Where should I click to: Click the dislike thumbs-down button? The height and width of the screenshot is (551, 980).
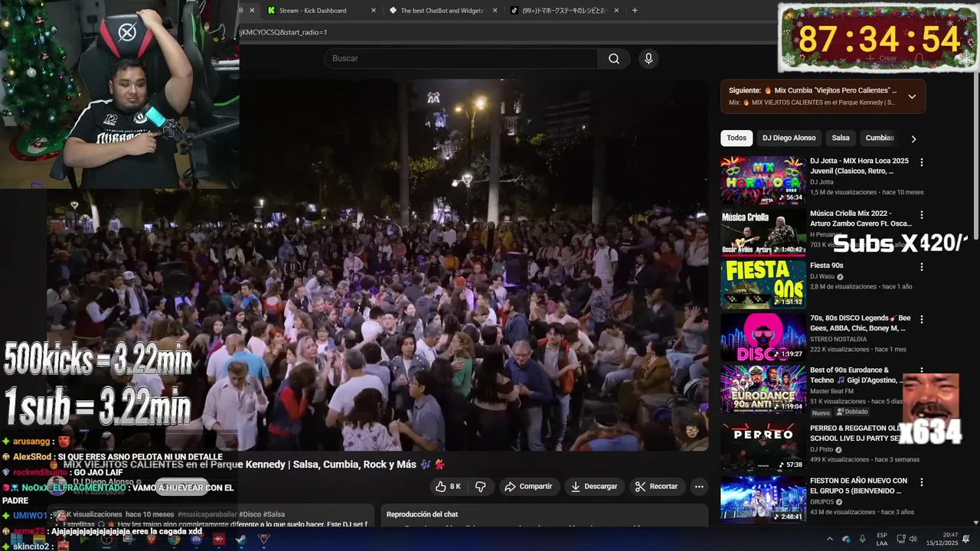481,487
